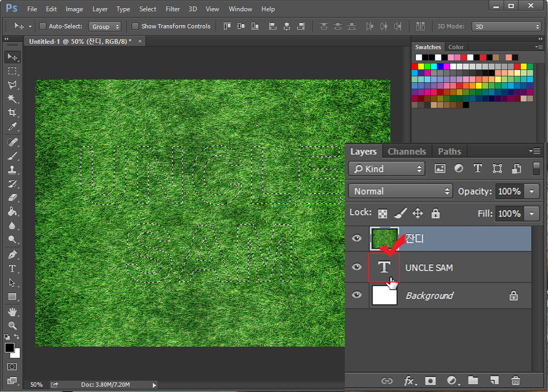The height and width of the screenshot is (392, 548).
Task: Select the Eraser tool
Action: pyautogui.click(x=12, y=198)
